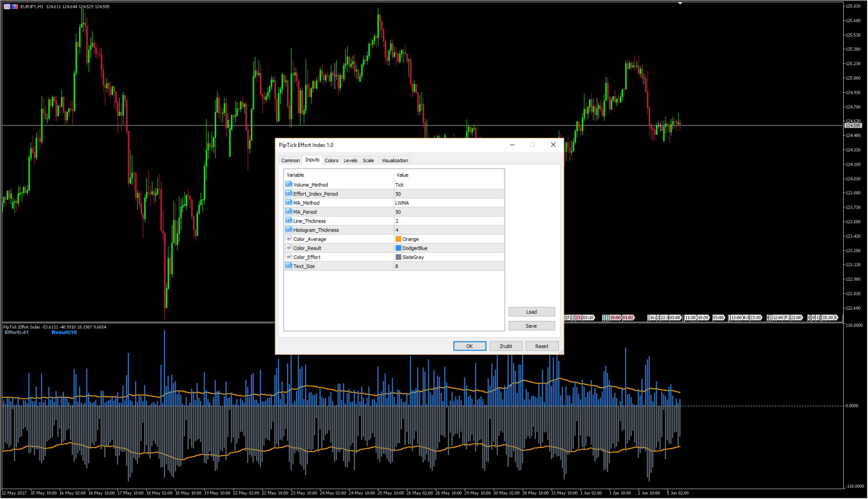Switch to the Colors tab
Screen dimensions: 868x499
coord(331,160)
